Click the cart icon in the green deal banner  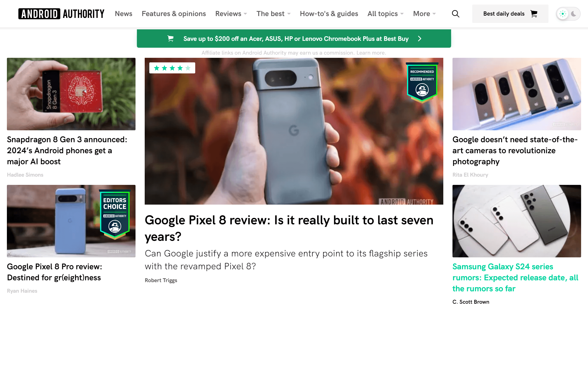click(x=171, y=39)
